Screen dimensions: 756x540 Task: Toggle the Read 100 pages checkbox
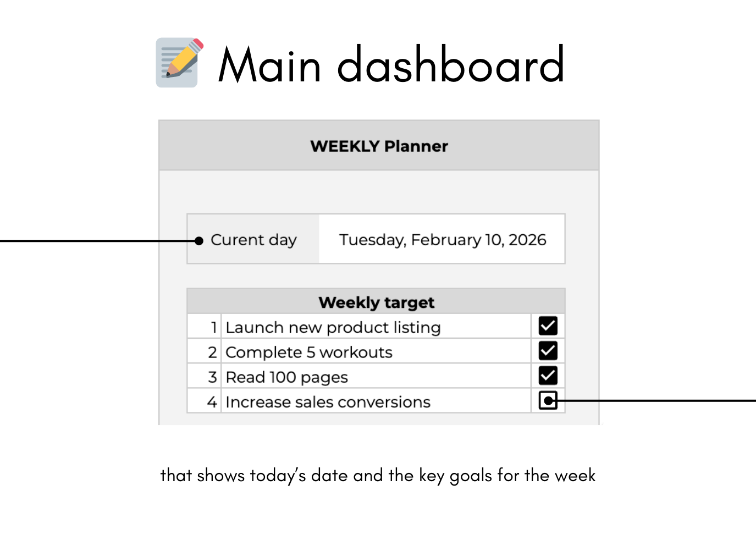(548, 376)
